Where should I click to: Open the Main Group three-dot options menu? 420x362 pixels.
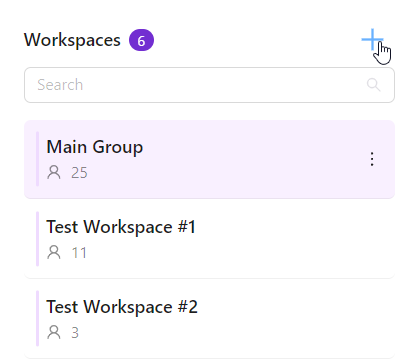point(372,159)
